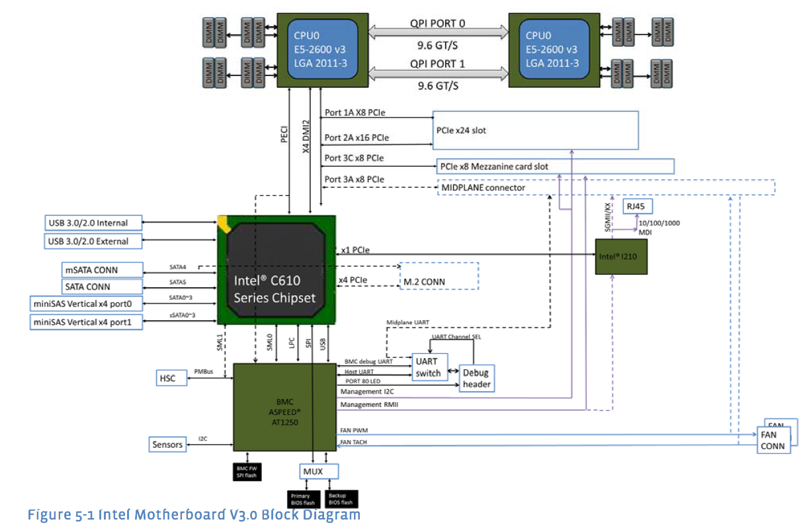The image size is (811, 532).
Task: Select the SATA4 label
Action: point(178,267)
